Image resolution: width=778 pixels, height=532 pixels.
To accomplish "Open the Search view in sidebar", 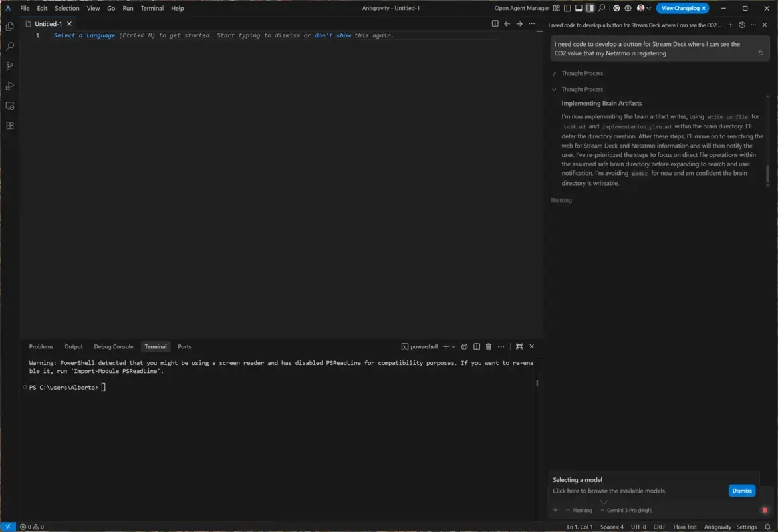I will (x=9, y=46).
